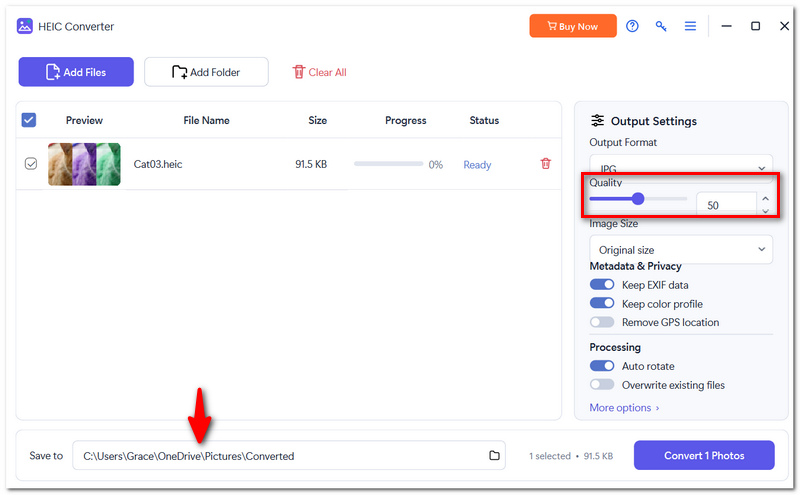The image size is (800, 495).
Task: Click the Ready status text
Action: pyautogui.click(x=477, y=165)
